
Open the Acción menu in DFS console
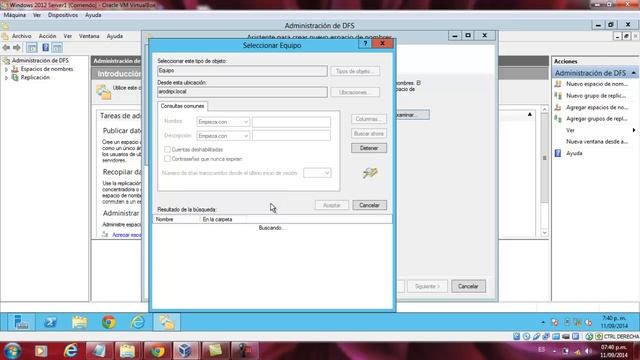click(x=47, y=36)
